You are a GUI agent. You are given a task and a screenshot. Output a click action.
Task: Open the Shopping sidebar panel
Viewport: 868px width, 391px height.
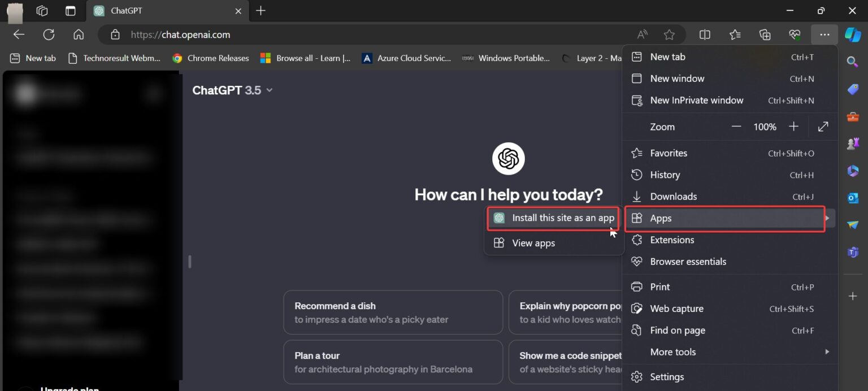[x=853, y=89]
